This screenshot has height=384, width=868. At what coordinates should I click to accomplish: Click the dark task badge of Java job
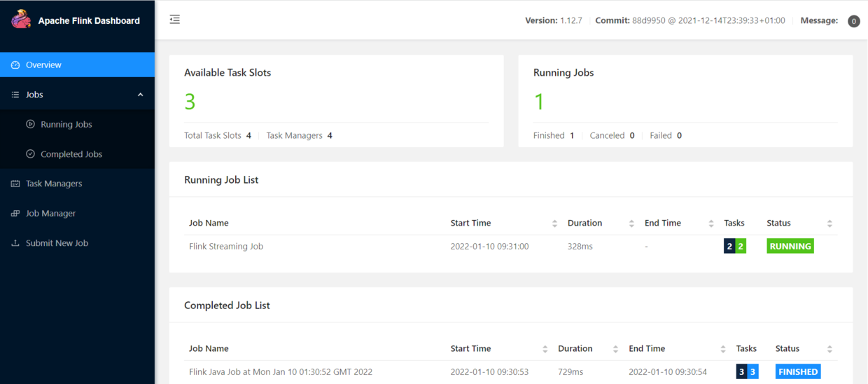point(742,372)
